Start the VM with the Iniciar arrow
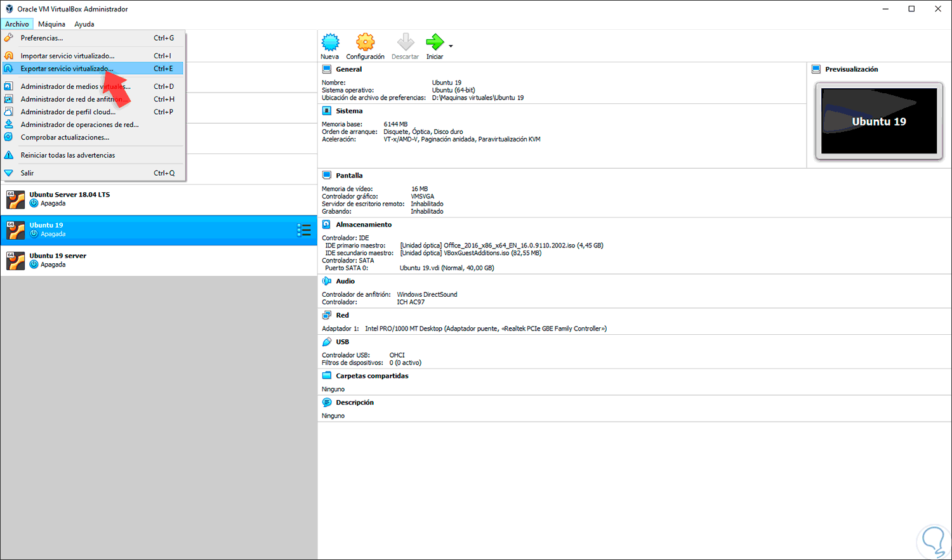 click(435, 42)
